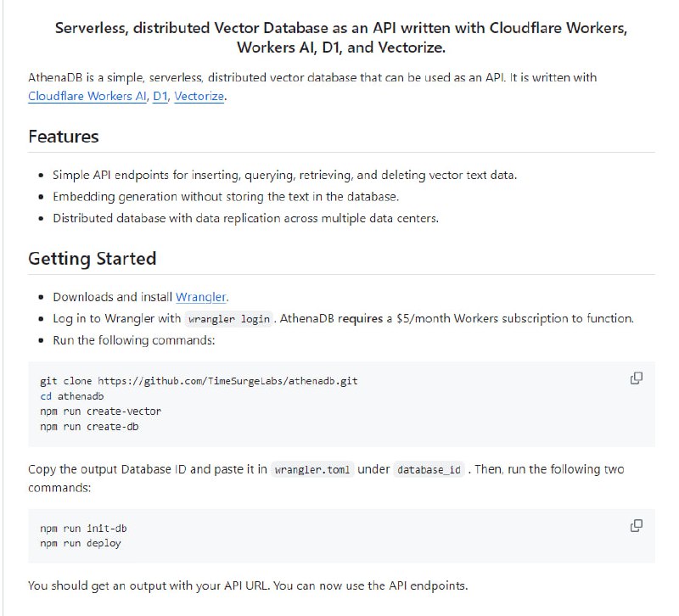
Task: Click the inline 'database_id' code
Action: (x=430, y=469)
